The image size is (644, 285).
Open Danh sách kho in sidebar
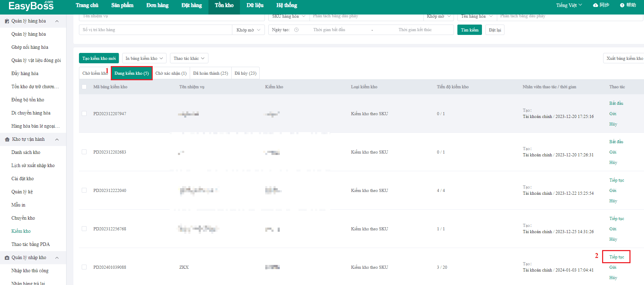[x=26, y=153]
